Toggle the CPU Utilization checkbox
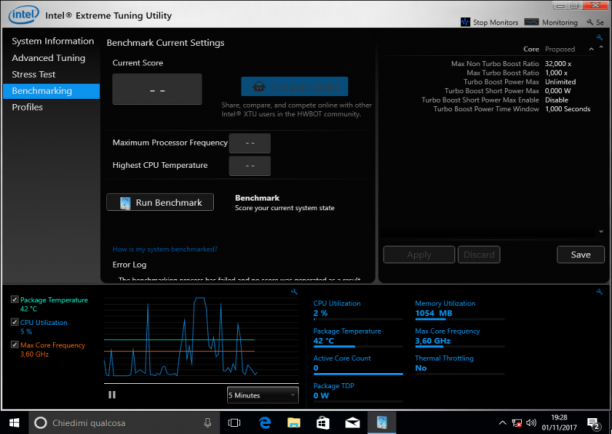The height and width of the screenshot is (434, 612). (x=15, y=322)
